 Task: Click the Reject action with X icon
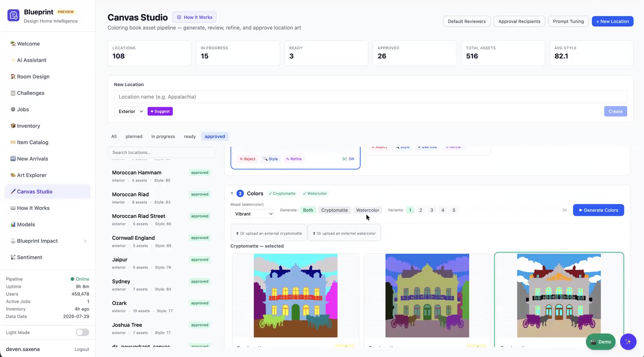click(x=247, y=159)
